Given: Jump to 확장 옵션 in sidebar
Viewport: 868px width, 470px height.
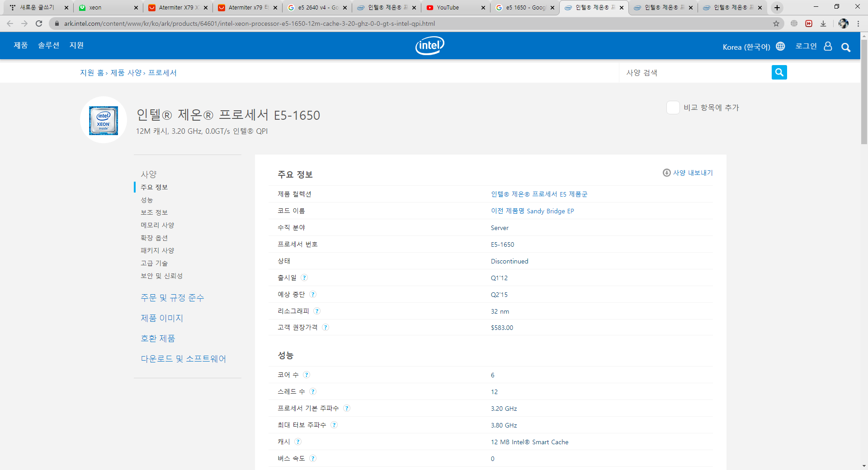Looking at the screenshot, I should pos(154,238).
